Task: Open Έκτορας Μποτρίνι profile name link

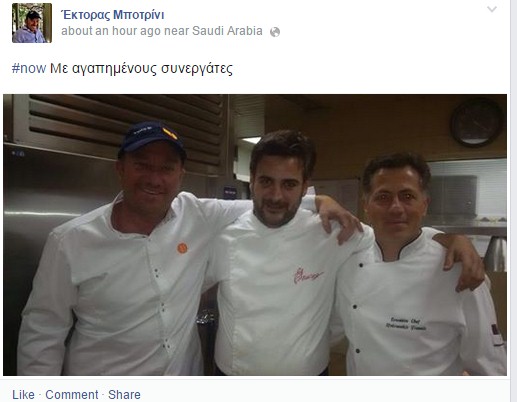Action: click(x=113, y=15)
